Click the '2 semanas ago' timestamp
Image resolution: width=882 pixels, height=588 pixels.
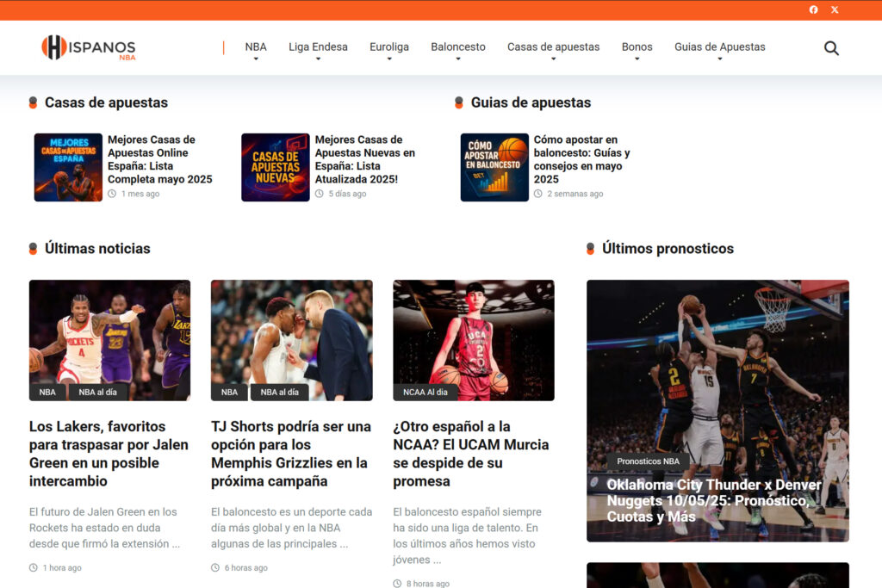[x=575, y=194]
